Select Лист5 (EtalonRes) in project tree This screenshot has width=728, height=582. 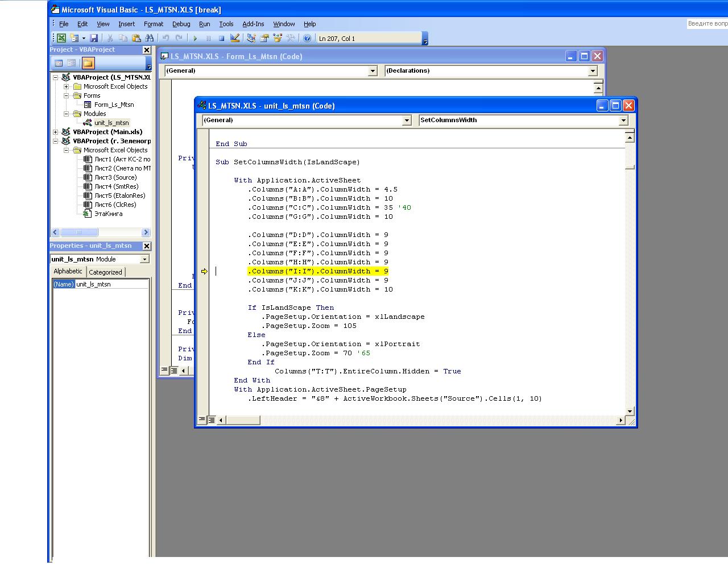tap(119, 196)
